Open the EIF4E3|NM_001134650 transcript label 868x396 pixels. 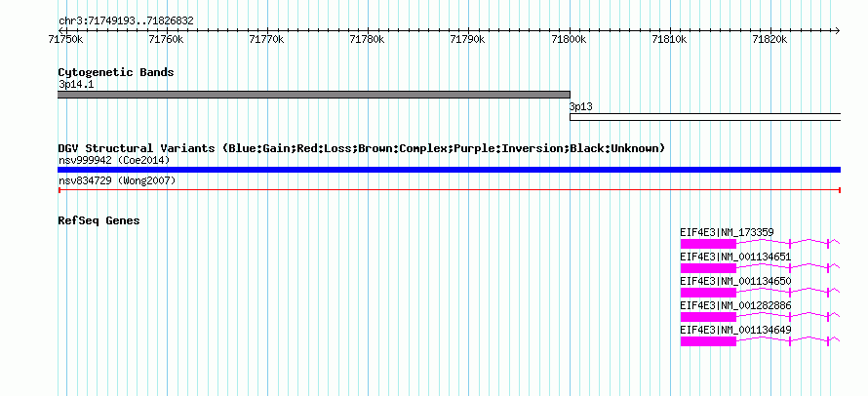tap(735, 281)
